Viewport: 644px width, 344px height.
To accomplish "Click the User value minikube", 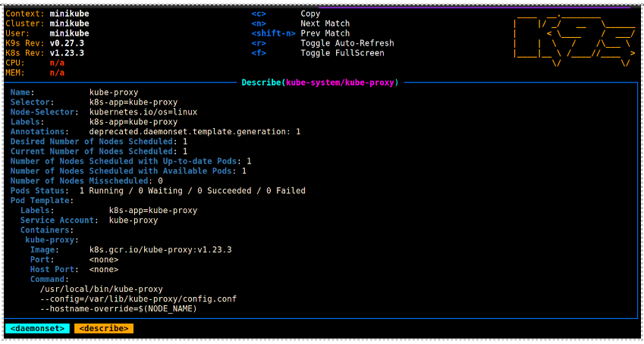I will click(x=70, y=33).
